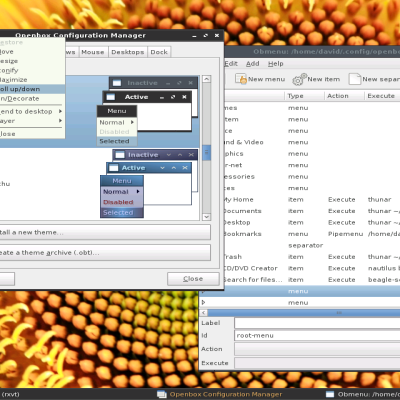
Task: Expand the Layer submenu arrow
Action: [60, 121]
